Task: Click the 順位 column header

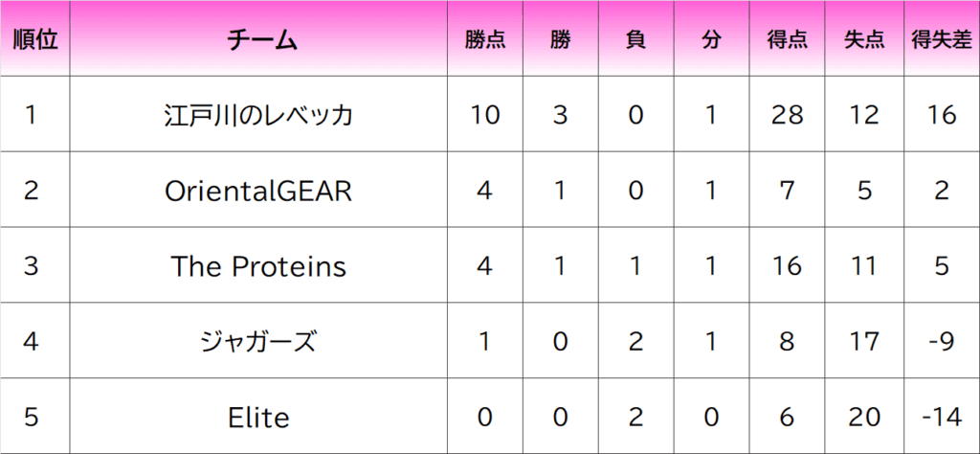Action: [35, 40]
